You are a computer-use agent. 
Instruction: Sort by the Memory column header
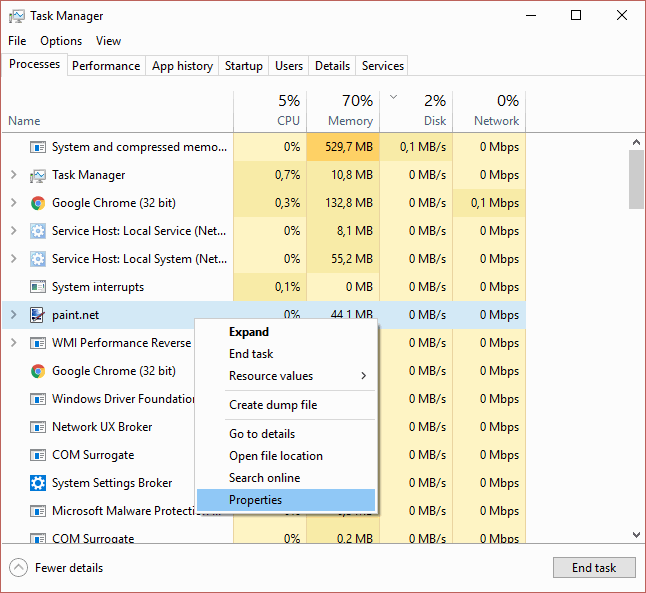point(343,112)
